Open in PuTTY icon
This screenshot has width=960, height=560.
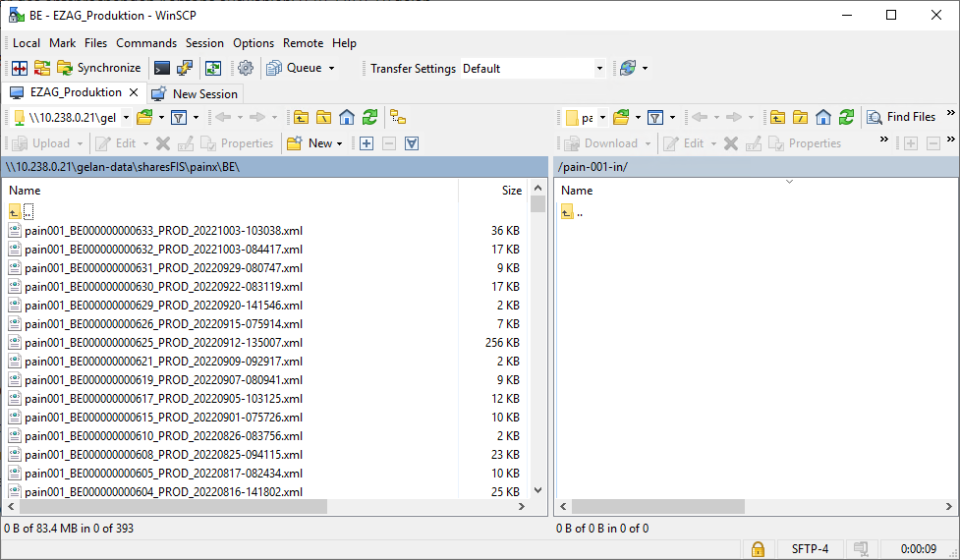[x=185, y=68]
